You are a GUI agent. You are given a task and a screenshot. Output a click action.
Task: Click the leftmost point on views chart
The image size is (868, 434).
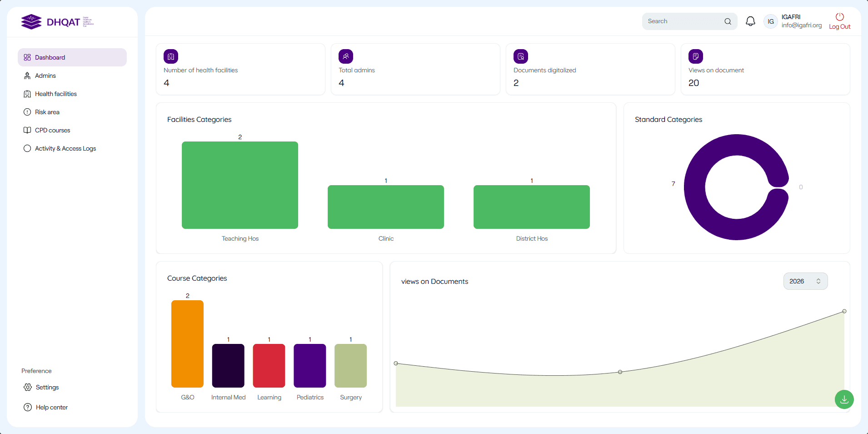click(x=396, y=363)
